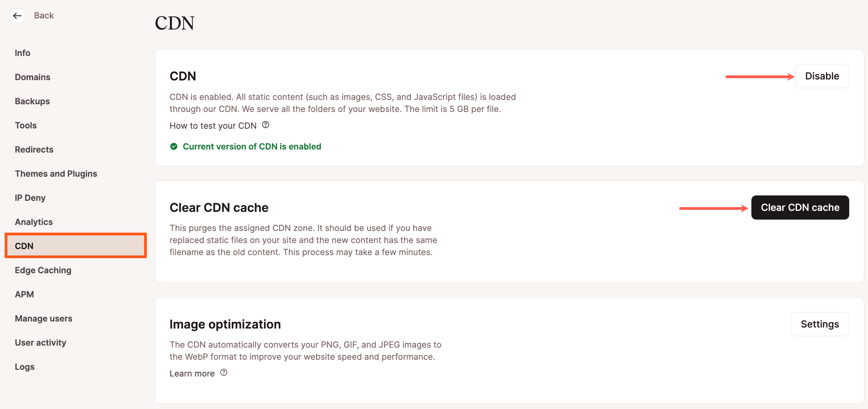The image size is (868, 409).
Task: Select IP Deny from sidebar
Action: [x=30, y=197]
